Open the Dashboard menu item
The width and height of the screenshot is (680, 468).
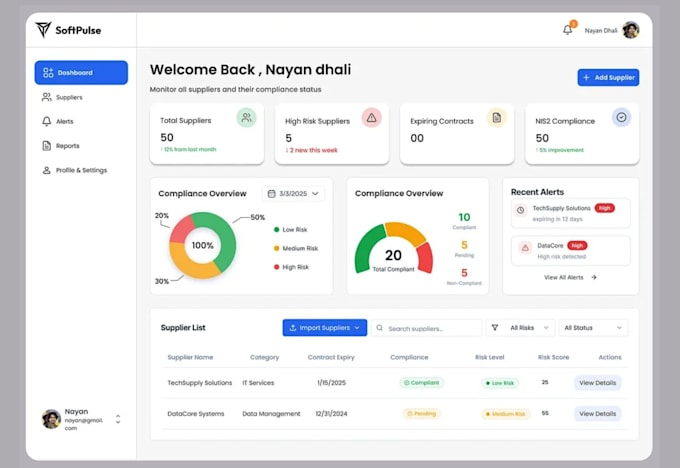click(x=81, y=72)
